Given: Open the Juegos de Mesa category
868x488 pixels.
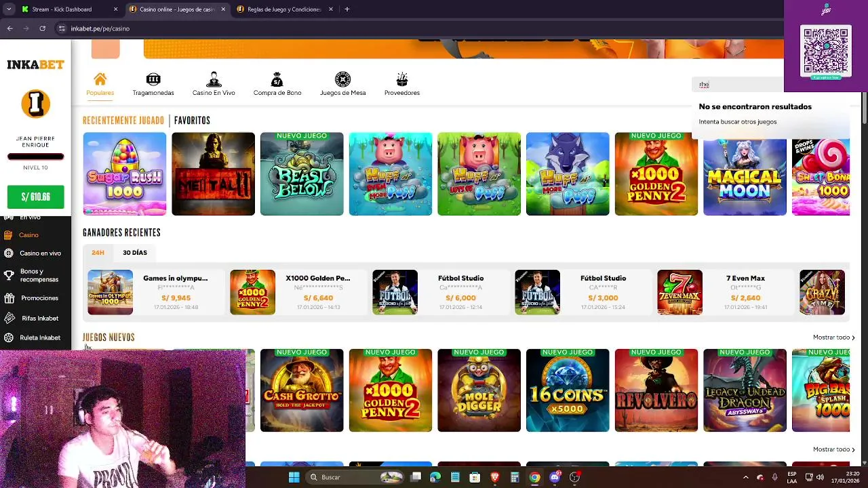Looking at the screenshot, I should (343, 84).
